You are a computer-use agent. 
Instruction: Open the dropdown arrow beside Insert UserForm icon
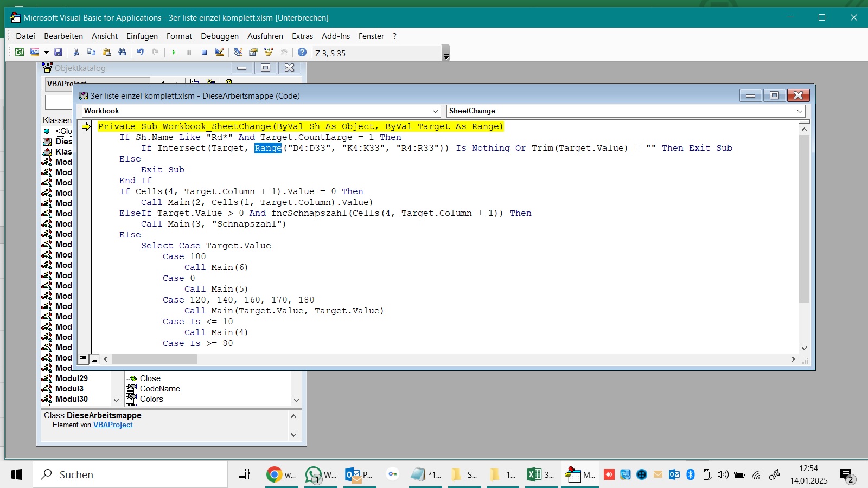click(46, 52)
